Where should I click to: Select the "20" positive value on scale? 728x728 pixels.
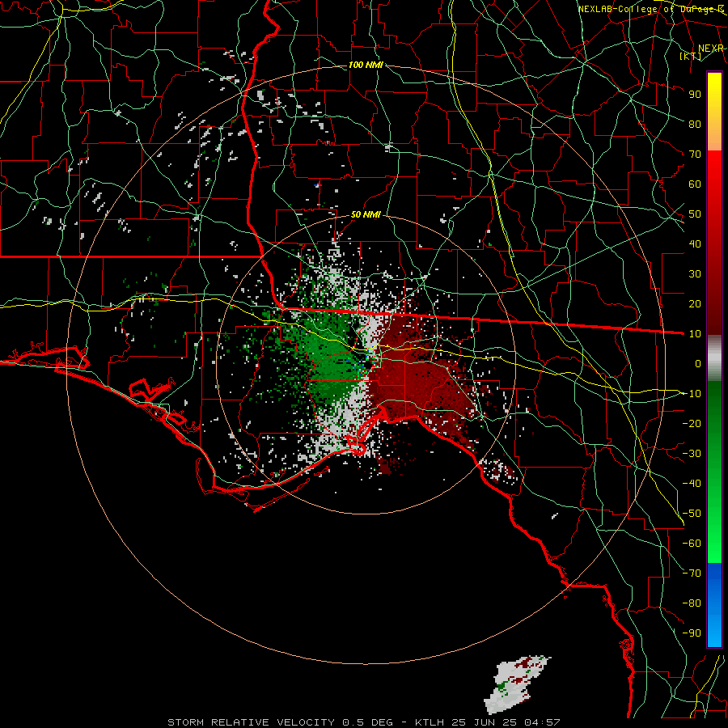point(695,304)
